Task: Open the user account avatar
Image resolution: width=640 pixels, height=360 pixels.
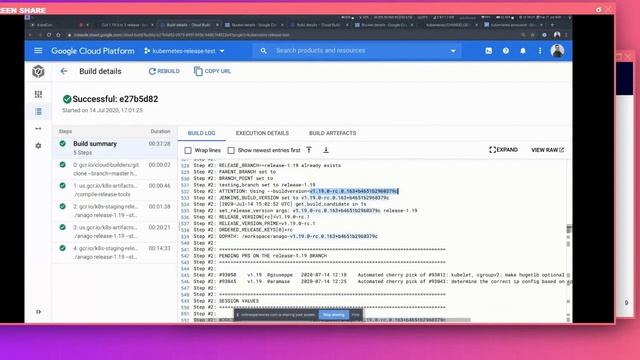Action: 557,51
